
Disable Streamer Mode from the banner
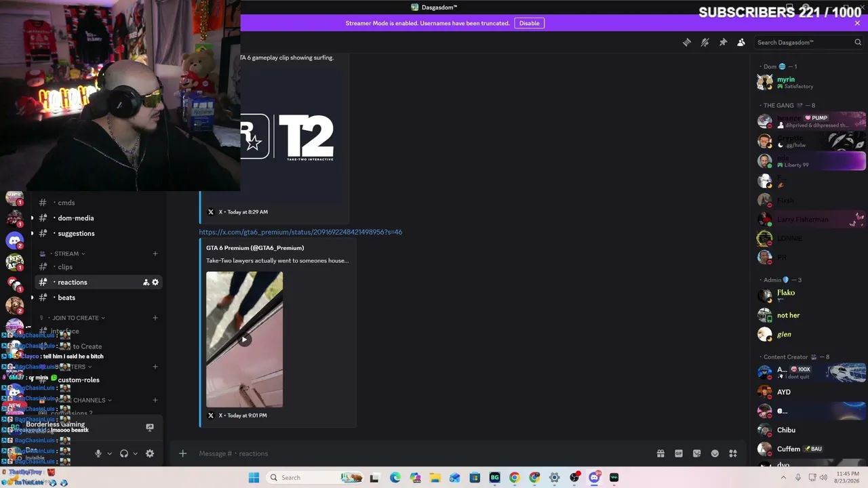530,23
